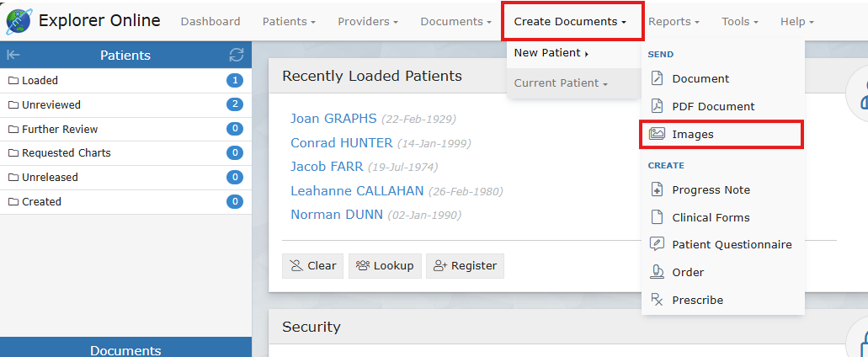This screenshot has width=868, height=357.
Task: Click the Explorer Online globe logo
Action: point(19,21)
